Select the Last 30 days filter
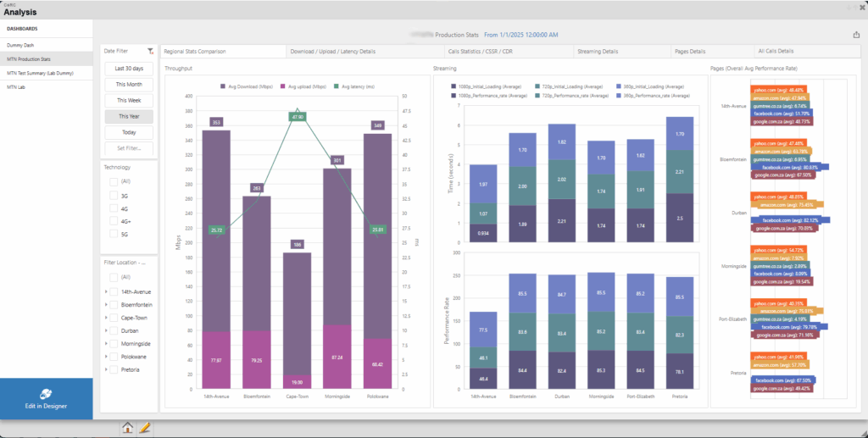868x438 pixels. point(129,69)
